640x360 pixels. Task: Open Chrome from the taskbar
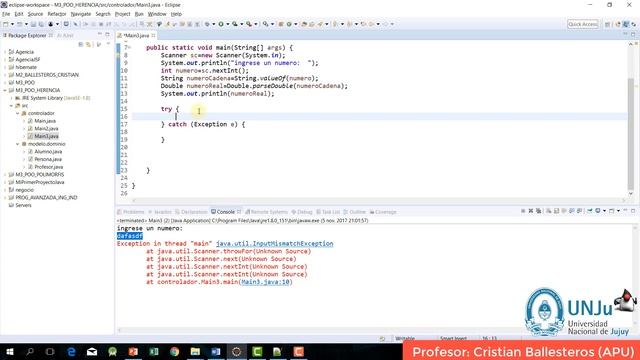point(174,351)
